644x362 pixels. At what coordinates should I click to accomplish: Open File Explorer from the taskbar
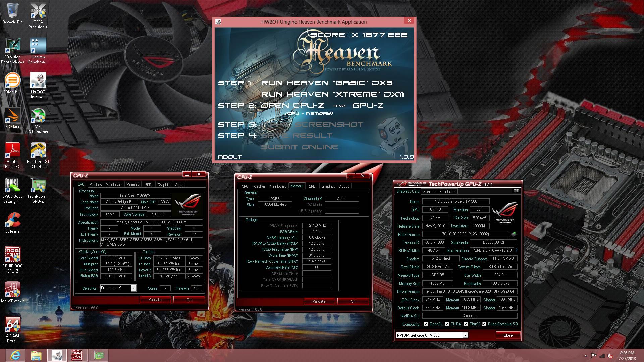[36, 355]
